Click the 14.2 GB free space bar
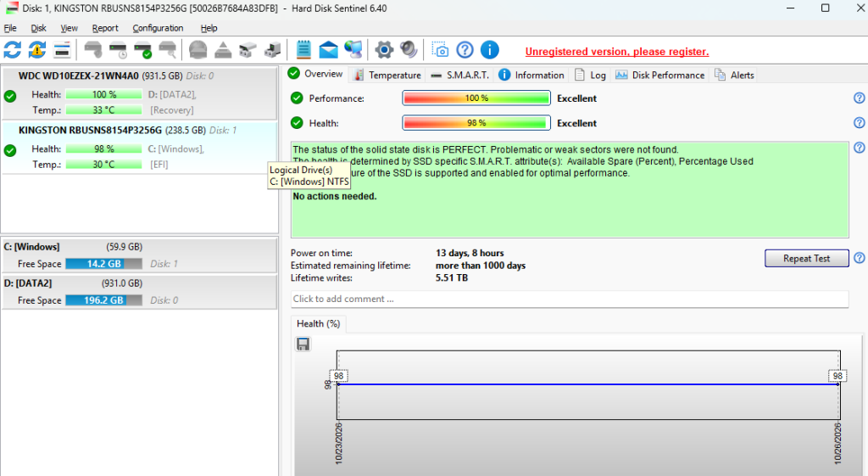Viewport: 868px width, 476px height. (103, 264)
